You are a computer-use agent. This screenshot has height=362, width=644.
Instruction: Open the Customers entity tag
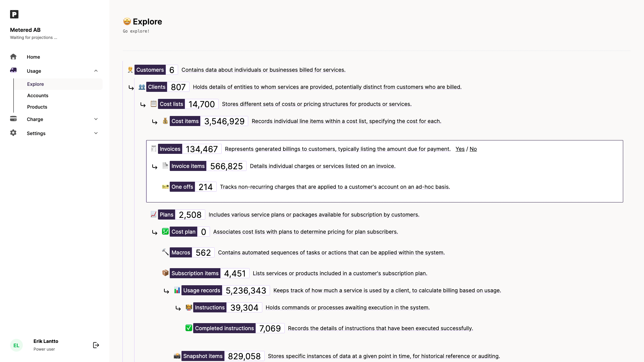[x=150, y=70]
